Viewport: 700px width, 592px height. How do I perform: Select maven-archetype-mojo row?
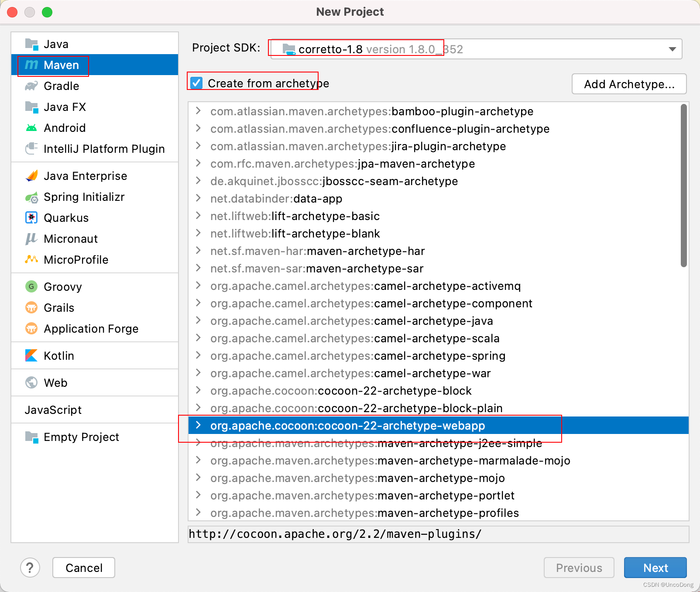[439, 478]
